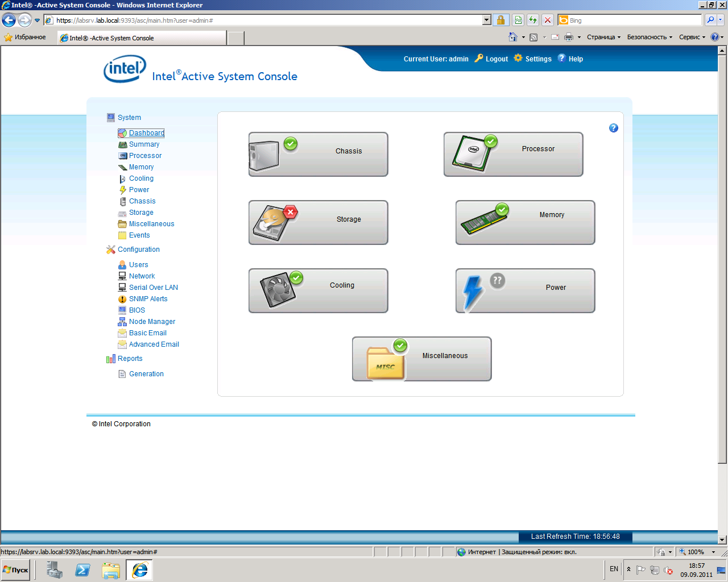This screenshot has width=728, height=582.
Task: Open the Cooling fan tile
Action: (318, 290)
